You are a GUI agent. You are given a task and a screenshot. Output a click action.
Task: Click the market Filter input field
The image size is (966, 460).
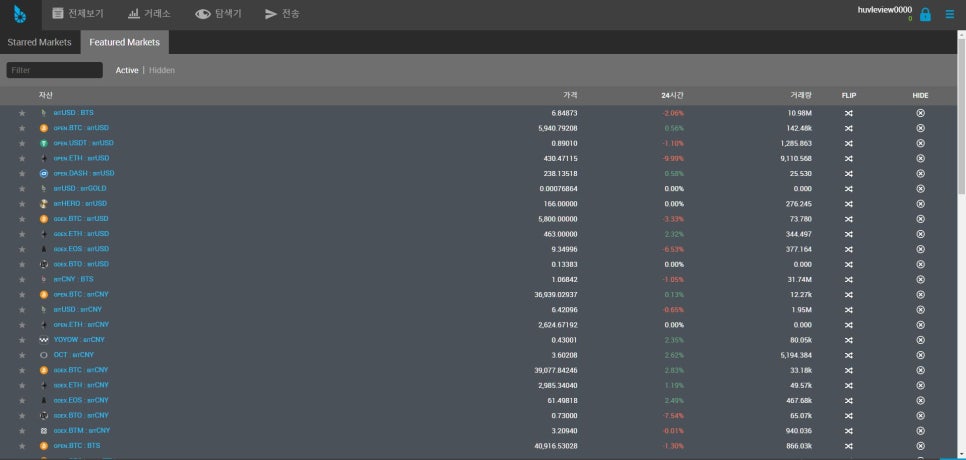[54, 70]
